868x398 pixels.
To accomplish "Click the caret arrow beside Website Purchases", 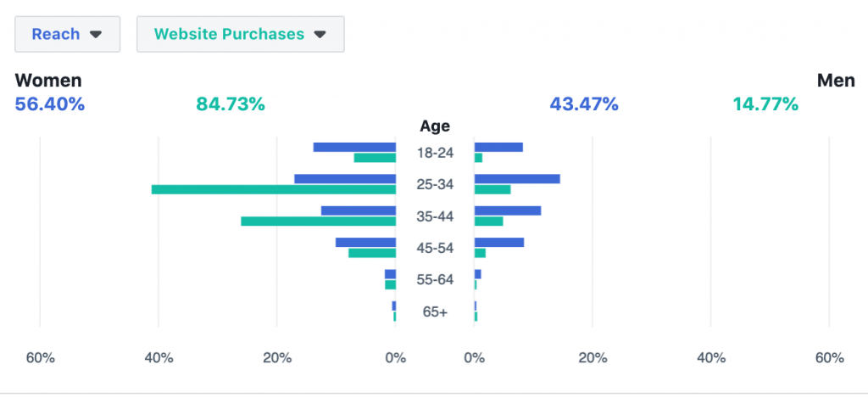I will click(320, 35).
